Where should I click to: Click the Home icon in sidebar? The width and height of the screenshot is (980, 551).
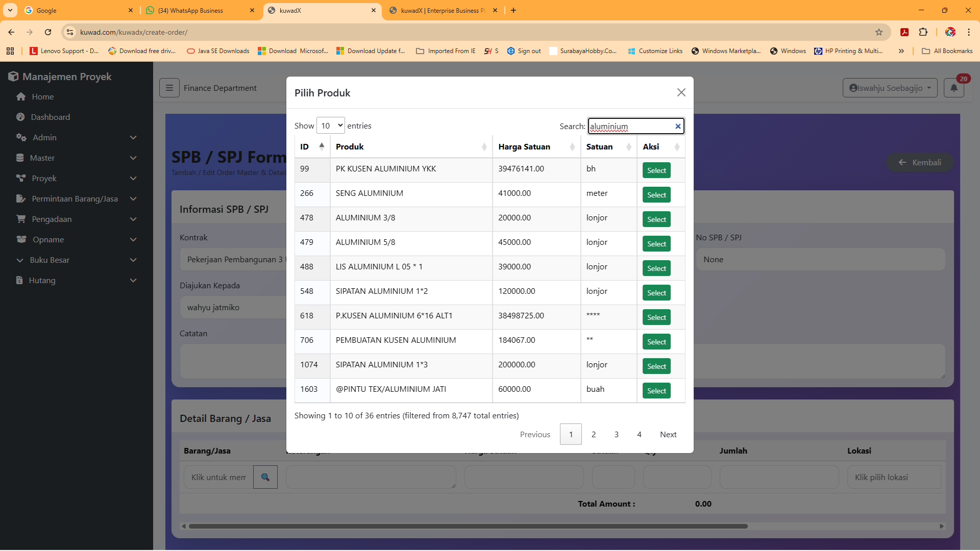[x=21, y=96]
